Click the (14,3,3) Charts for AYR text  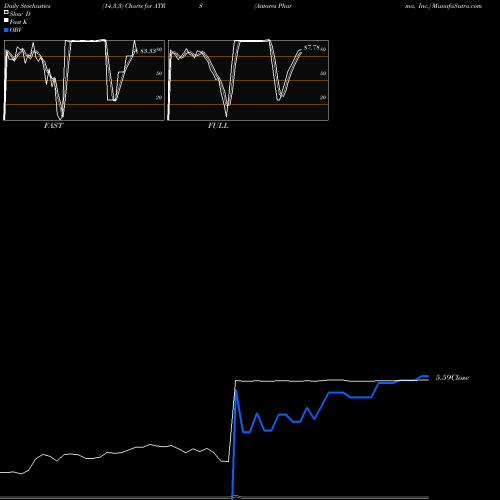pos(134,6)
